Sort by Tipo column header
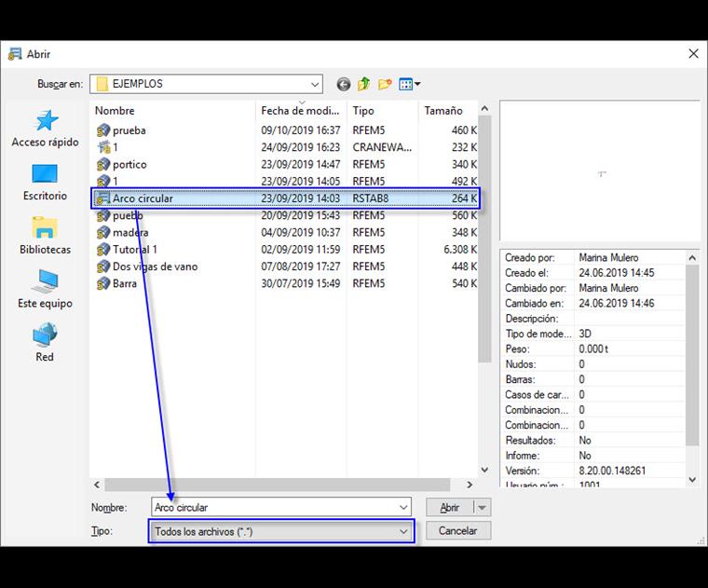708x588 pixels. (363, 111)
